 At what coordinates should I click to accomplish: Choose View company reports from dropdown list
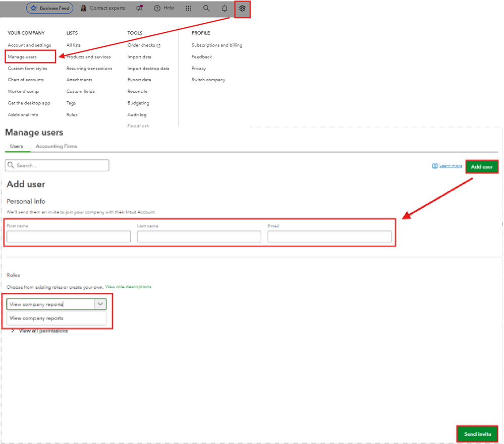pyautogui.click(x=56, y=318)
